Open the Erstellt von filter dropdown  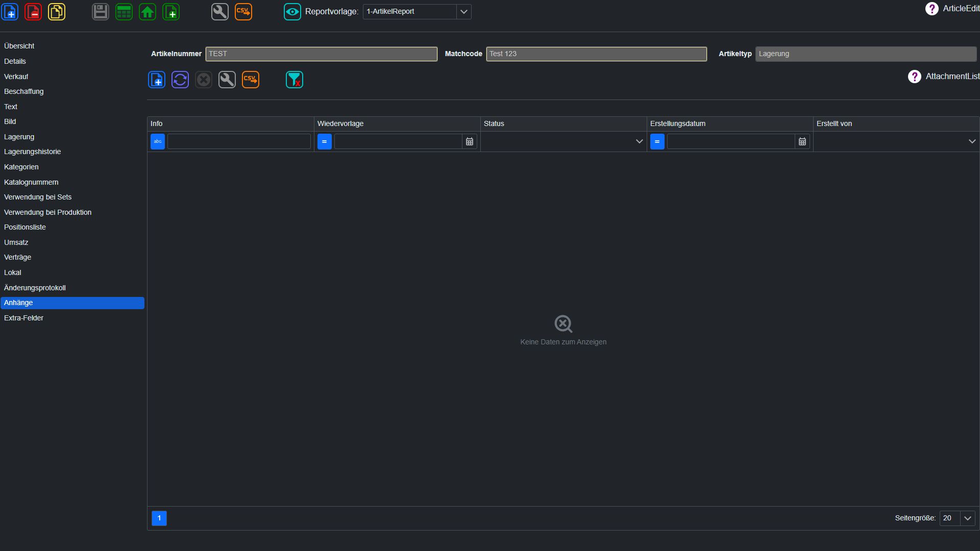point(972,141)
